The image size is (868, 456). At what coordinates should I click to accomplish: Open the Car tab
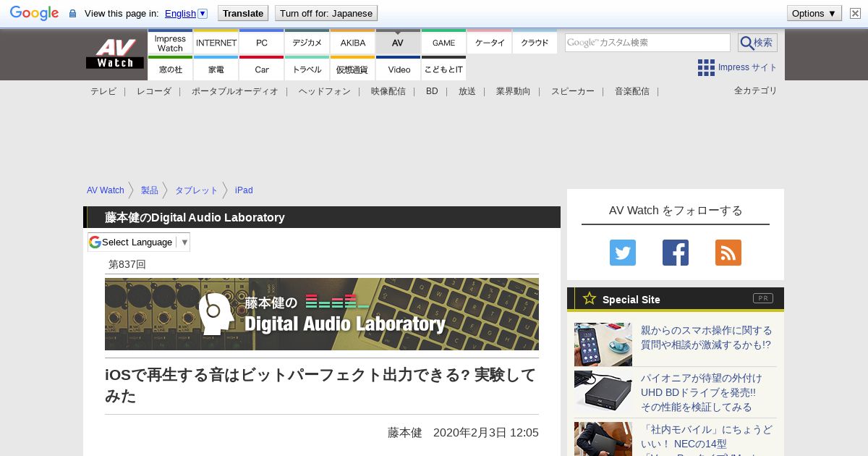[x=262, y=69]
